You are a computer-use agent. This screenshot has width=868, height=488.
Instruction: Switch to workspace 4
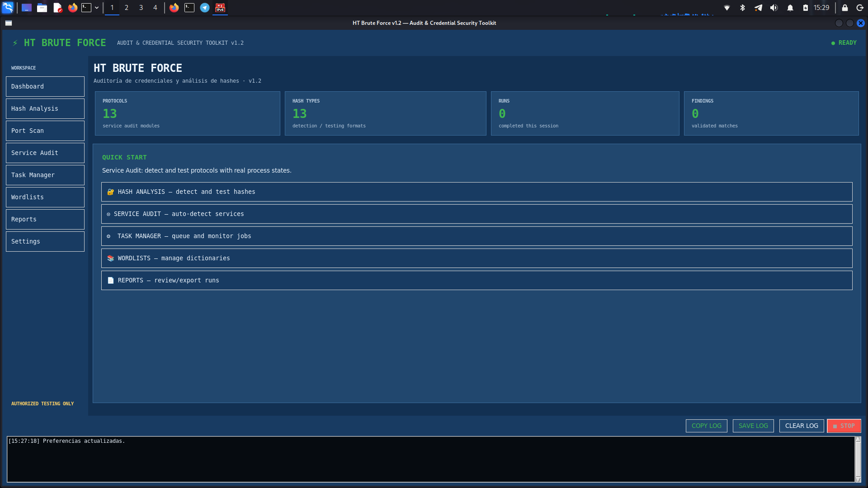155,8
